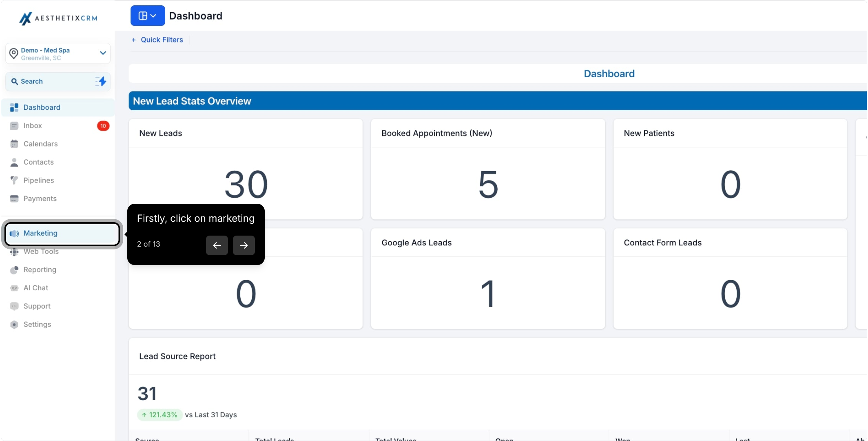This screenshot has width=868, height=441.
Task: Click the New Leads card value 30
Action: pos(246,184)
